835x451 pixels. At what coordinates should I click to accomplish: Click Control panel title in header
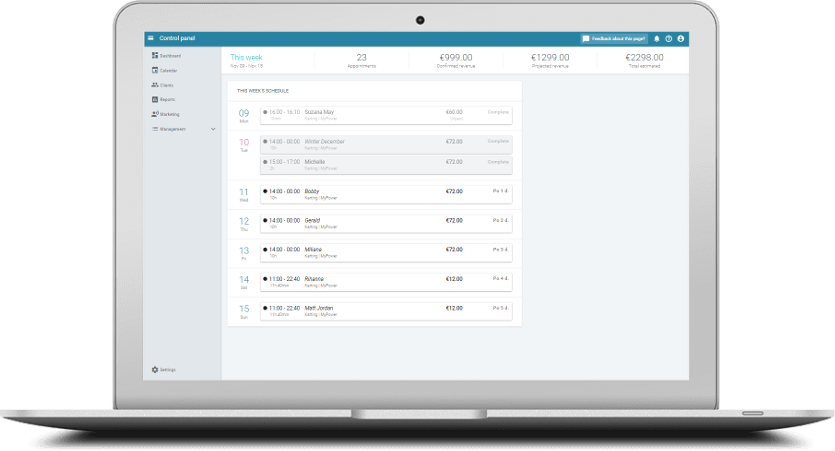(177, 38)
